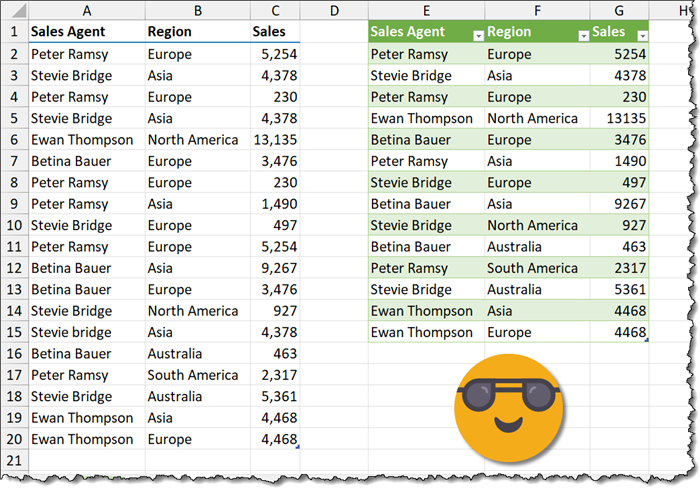Click the green table cell showing 9267
This screenshot has width=700, height=488.
point(618,204)
